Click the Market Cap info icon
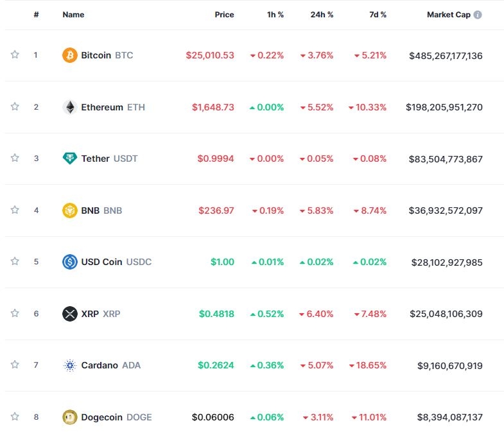 pos(478,15)
